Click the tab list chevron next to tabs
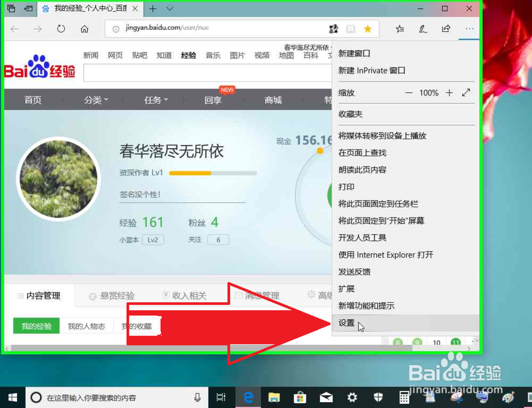 tap(169, 9)
